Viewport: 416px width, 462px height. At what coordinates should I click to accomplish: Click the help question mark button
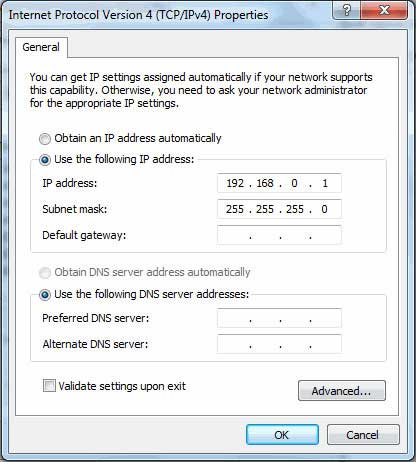click(347, 10)
